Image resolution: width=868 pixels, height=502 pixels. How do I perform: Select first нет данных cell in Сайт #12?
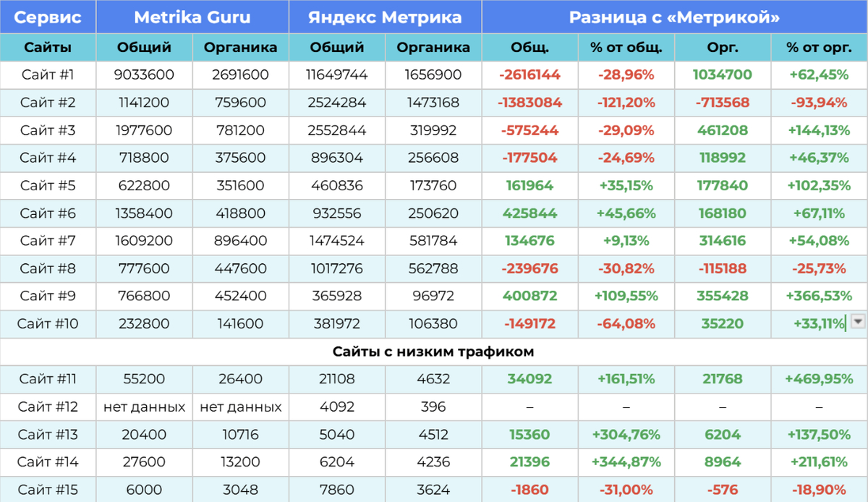tap(144, 407)
